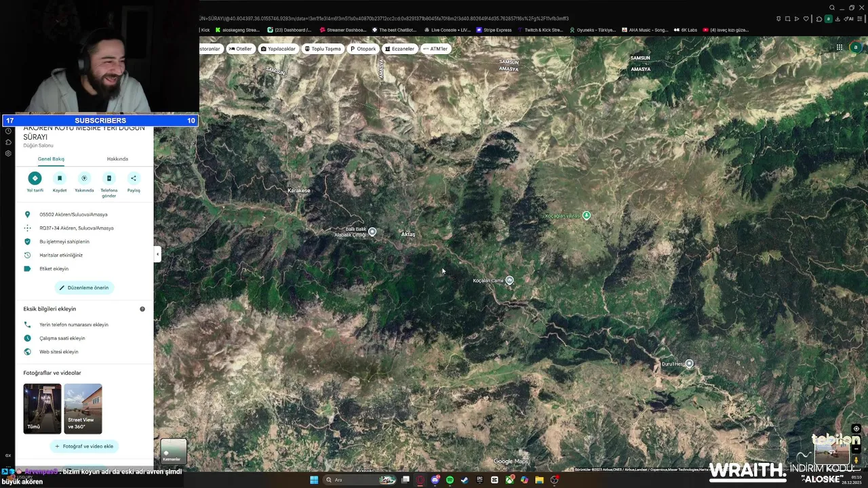Open Epic Games from the taskbar
This screenshot has width=868, height=488.
(479, 480)
